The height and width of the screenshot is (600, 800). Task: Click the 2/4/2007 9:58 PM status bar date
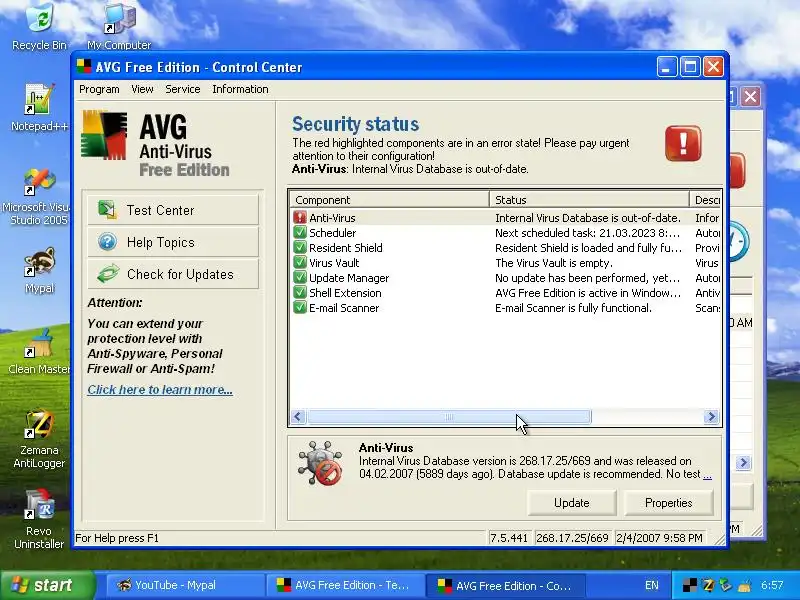coord(659,538)
